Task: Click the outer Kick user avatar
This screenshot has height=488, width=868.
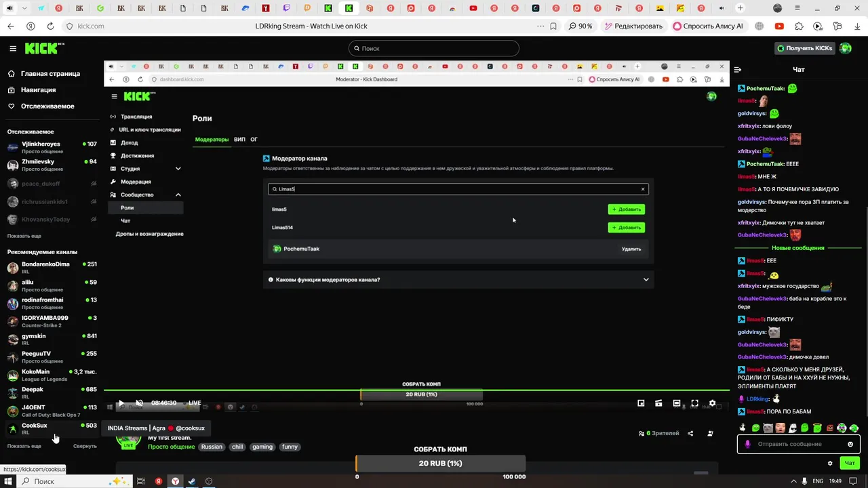Action: (845, 48)
